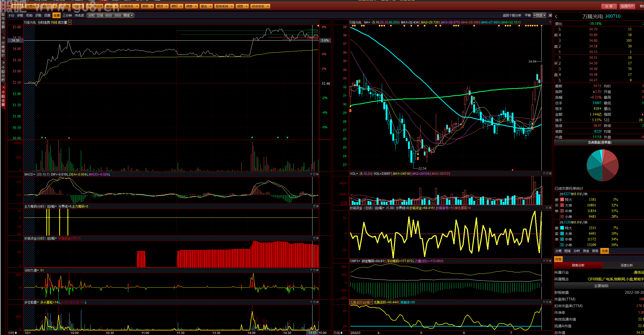This screenshot has height=335, width=644.
Task: Open the intraday chart options dropdown icon
Action: [70, 22]
